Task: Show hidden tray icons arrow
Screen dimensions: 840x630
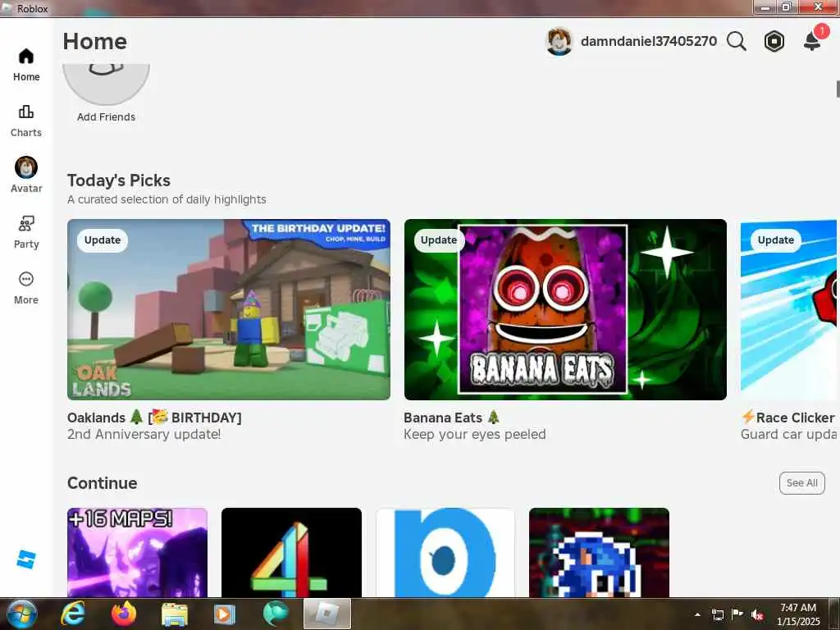Action: point(697,614)
